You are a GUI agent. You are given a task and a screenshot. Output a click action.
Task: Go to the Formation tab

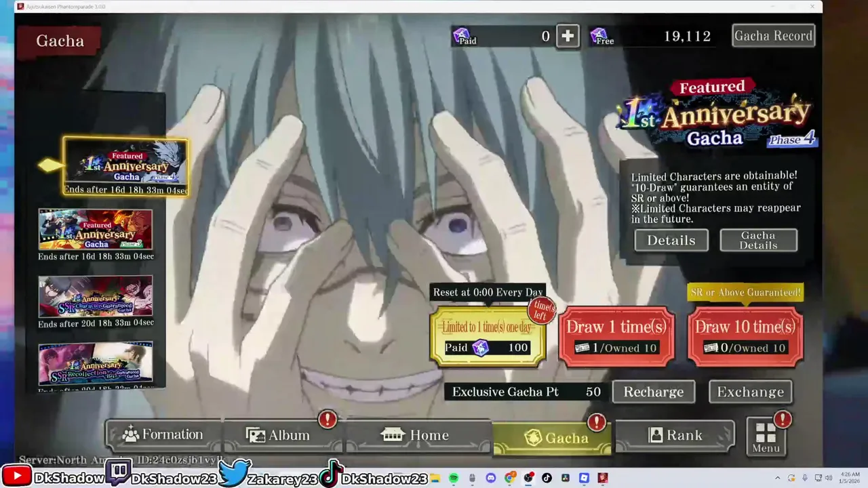[163, 435]
